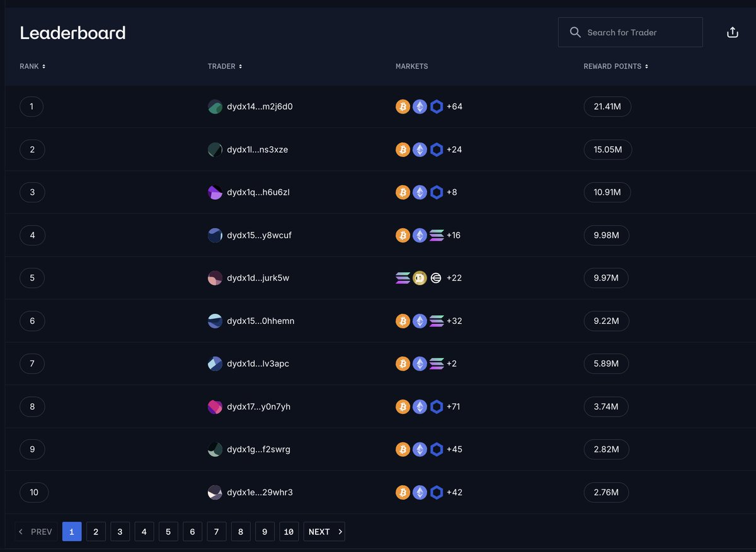Sort by the Trader column header
This screenshot has height=552, width=756.
225,66
